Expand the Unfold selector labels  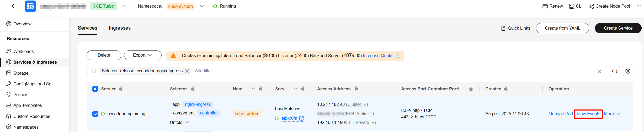pos(179,122)
